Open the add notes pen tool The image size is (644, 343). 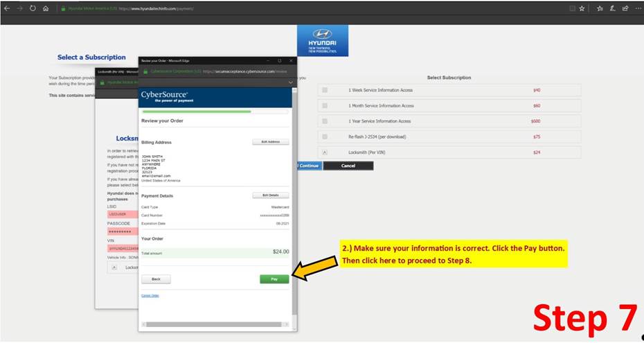point(612,8)
